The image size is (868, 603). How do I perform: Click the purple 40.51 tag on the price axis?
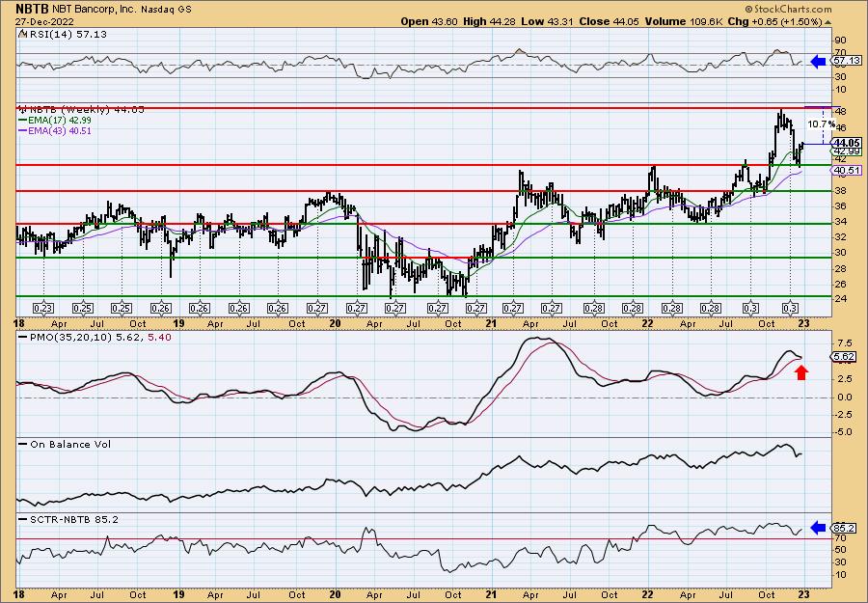click(x=847, y=171)
